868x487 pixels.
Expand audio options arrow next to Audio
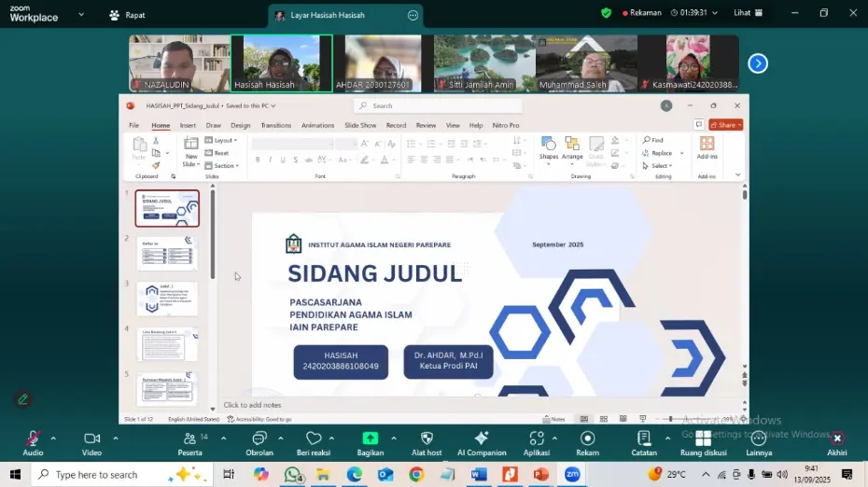53,438
